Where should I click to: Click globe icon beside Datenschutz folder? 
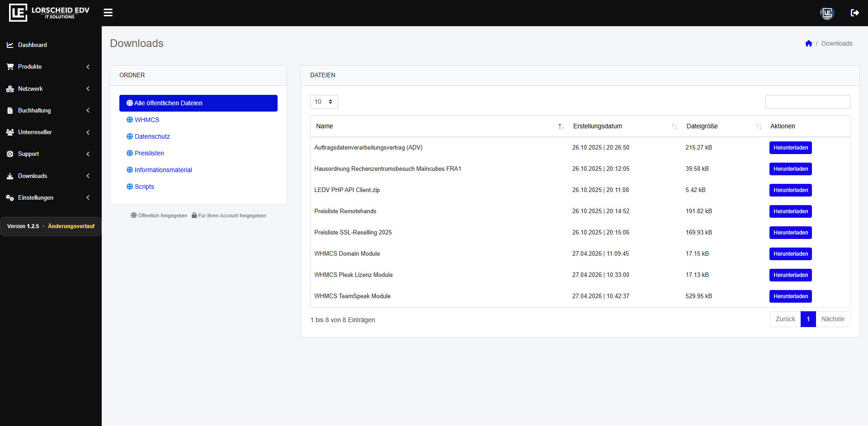130,136
